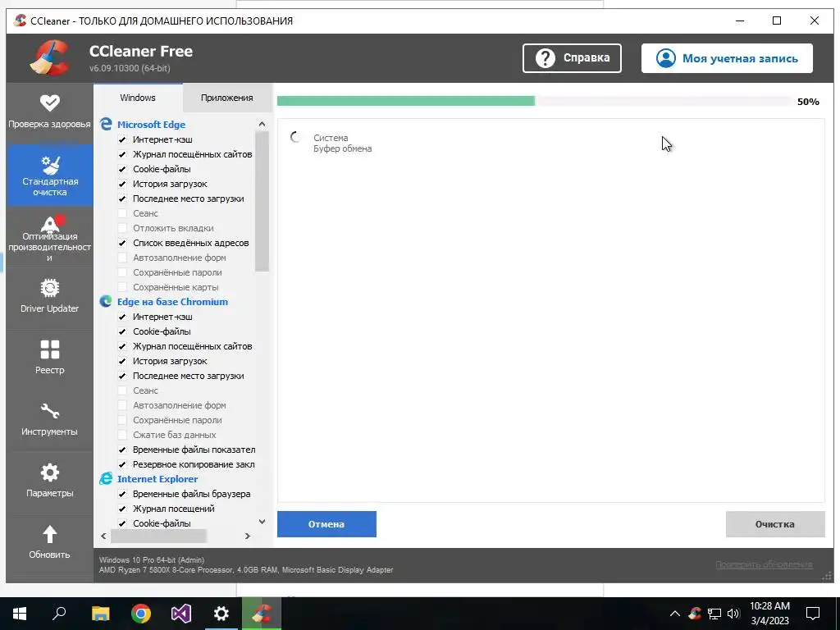Click the question mark help icon
The height and width of the screenshot is (630, 840).
click(546, 58)
